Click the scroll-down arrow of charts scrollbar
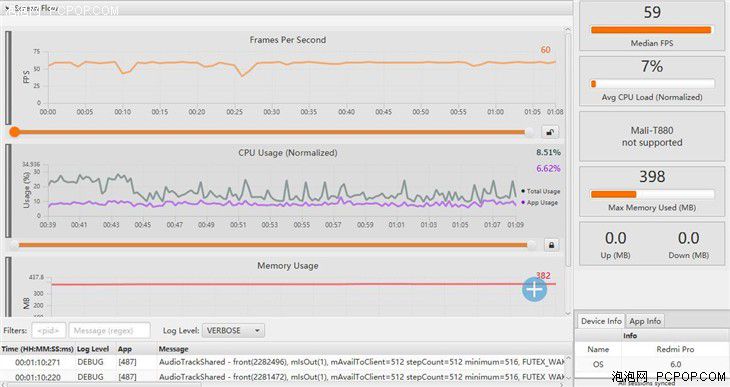 tap(568, 313)
